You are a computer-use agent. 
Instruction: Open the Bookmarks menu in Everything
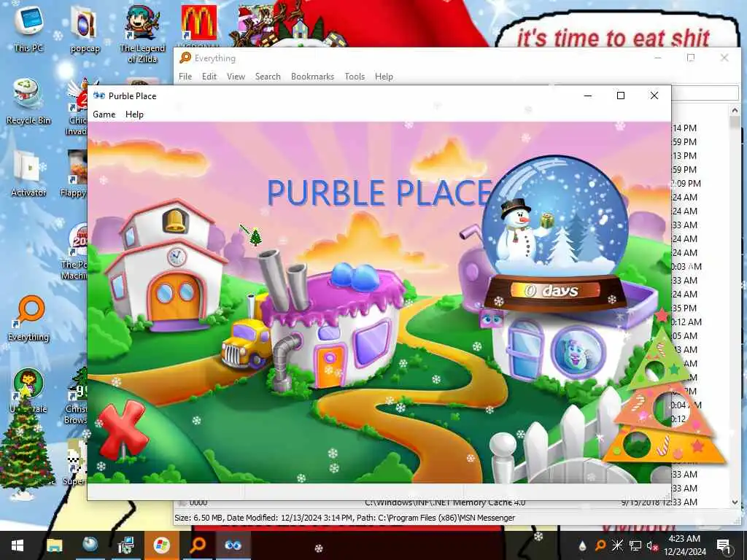pyautogui.click(x=312, y=76)
